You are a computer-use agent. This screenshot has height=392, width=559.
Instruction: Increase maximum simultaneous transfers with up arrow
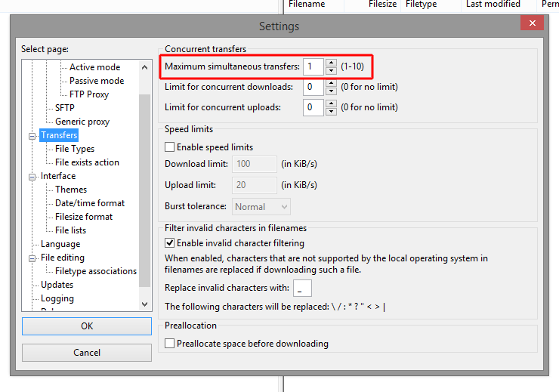click(x=331, y=63)
